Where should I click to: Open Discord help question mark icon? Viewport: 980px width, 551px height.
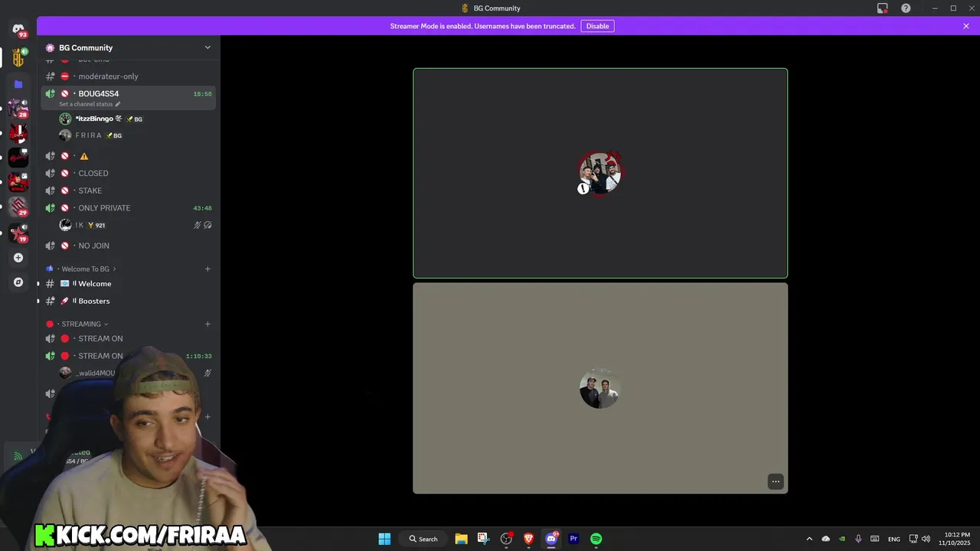coord(906,8)
